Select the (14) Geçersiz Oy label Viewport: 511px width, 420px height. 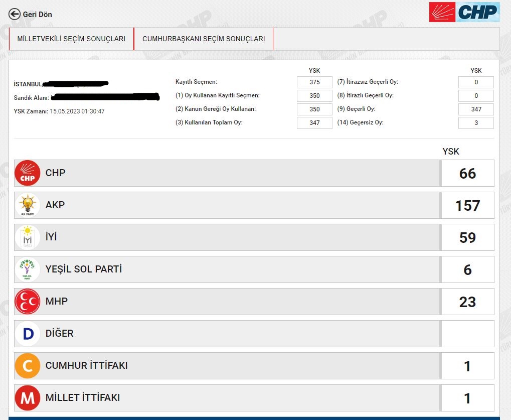click(x=360, y=122)
